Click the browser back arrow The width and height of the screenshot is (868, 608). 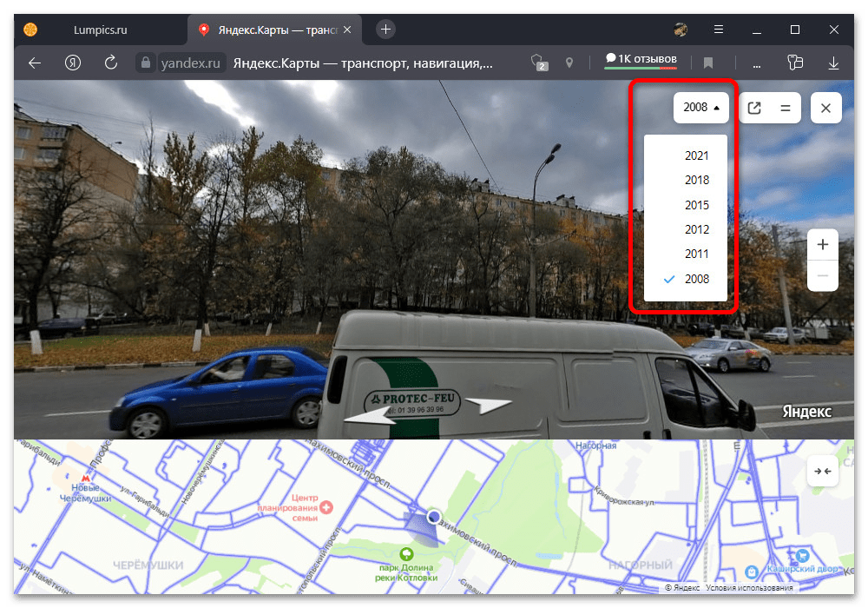pos(35,63)
